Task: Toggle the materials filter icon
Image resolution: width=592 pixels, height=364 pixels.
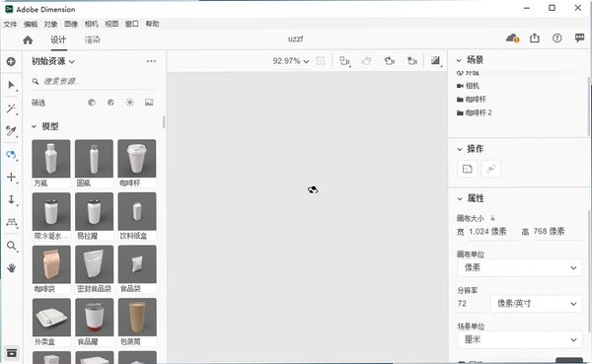Action: click(x=111, y=103)
